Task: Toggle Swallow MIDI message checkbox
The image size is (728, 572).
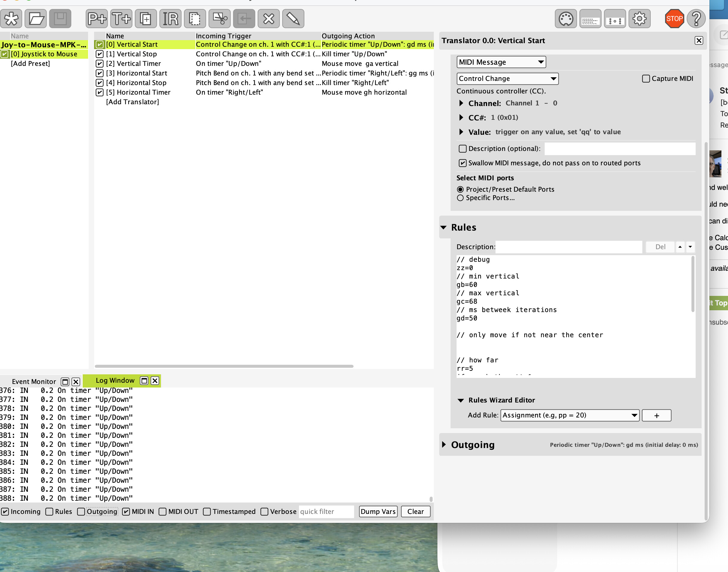Action: (462, 163)
